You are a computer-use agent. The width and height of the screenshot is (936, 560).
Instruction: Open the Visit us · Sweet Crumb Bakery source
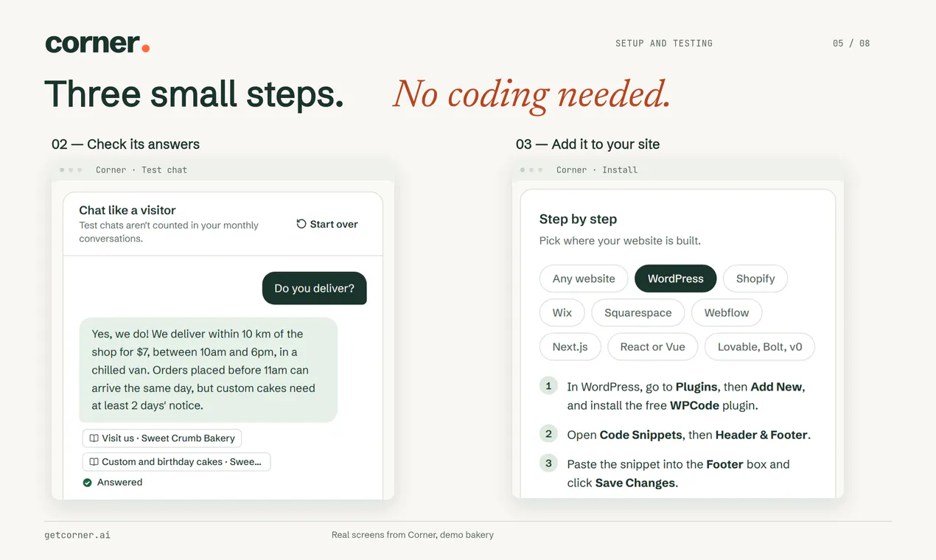pos(162,438)
